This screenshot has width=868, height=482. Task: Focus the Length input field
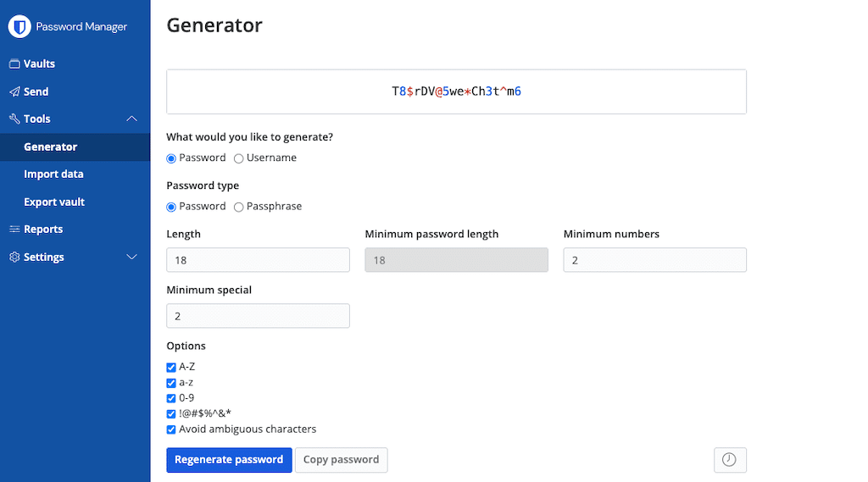[x=258, y=260]
